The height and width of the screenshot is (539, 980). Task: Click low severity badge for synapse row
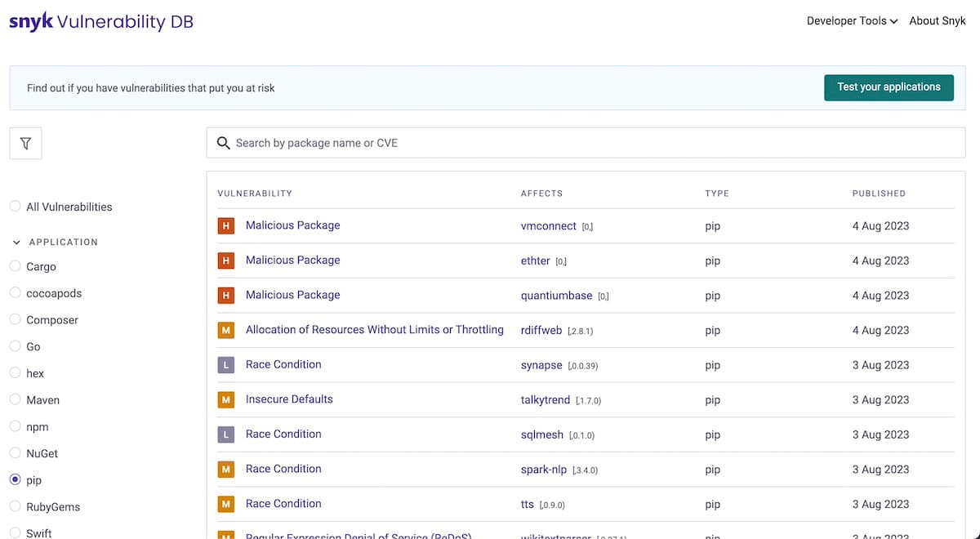click(x=226, y=365)
